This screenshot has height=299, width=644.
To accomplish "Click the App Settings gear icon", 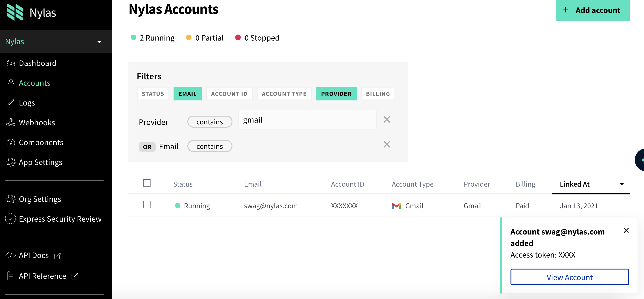I will pos(11,162).
